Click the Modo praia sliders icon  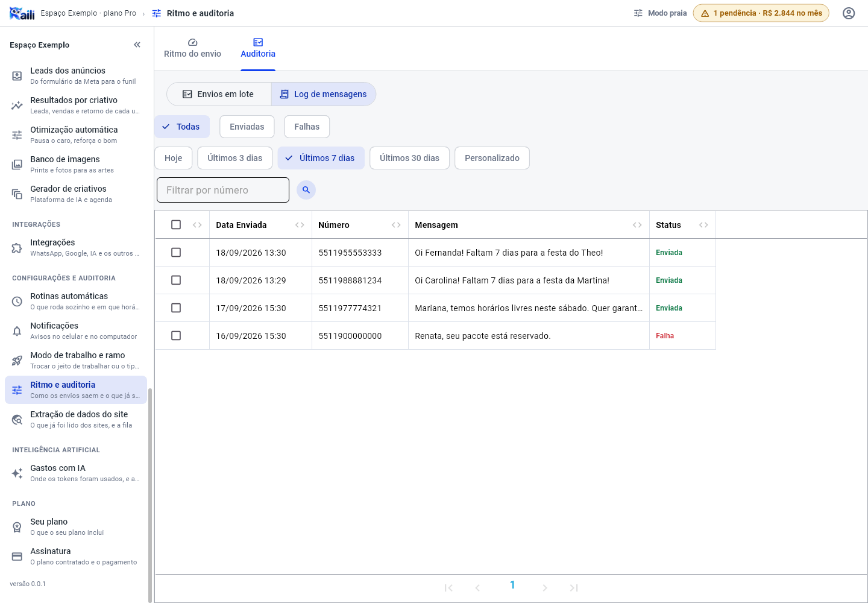click(638, 13)
